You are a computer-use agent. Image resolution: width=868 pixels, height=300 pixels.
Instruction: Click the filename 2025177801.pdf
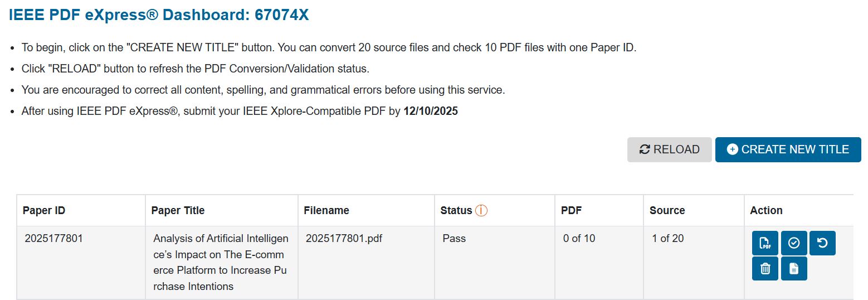click(344, 239)
